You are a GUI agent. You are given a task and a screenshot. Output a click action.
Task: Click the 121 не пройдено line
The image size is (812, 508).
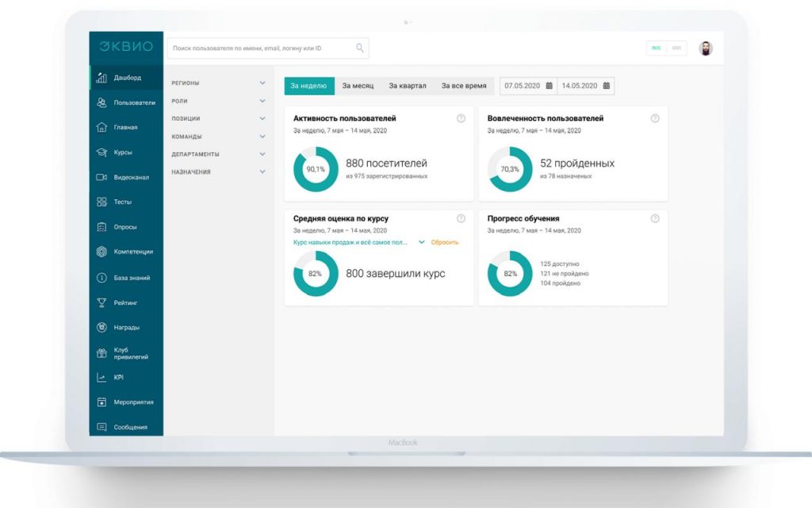point(565,274)
